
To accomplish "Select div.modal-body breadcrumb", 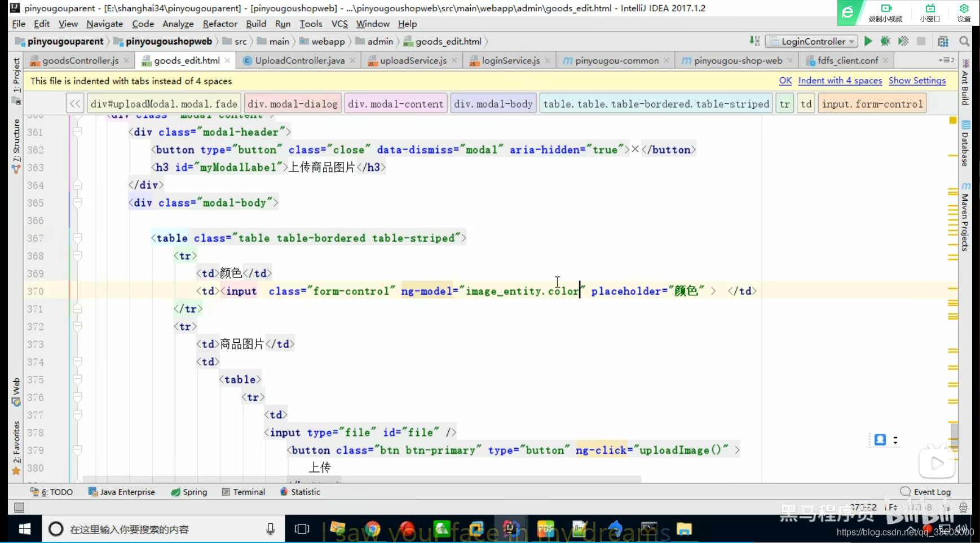I will point(493,104).
